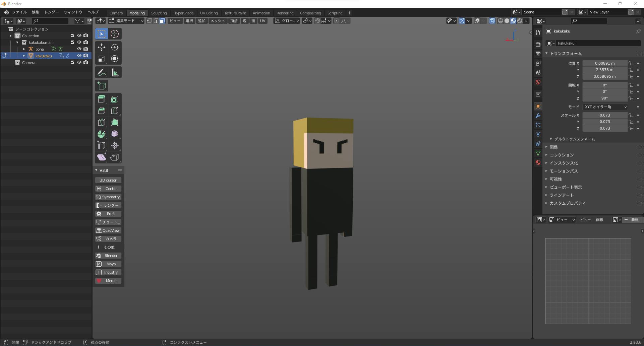Switch to the Animation workspace tab
644x346 pixels.
pos(261,13)
